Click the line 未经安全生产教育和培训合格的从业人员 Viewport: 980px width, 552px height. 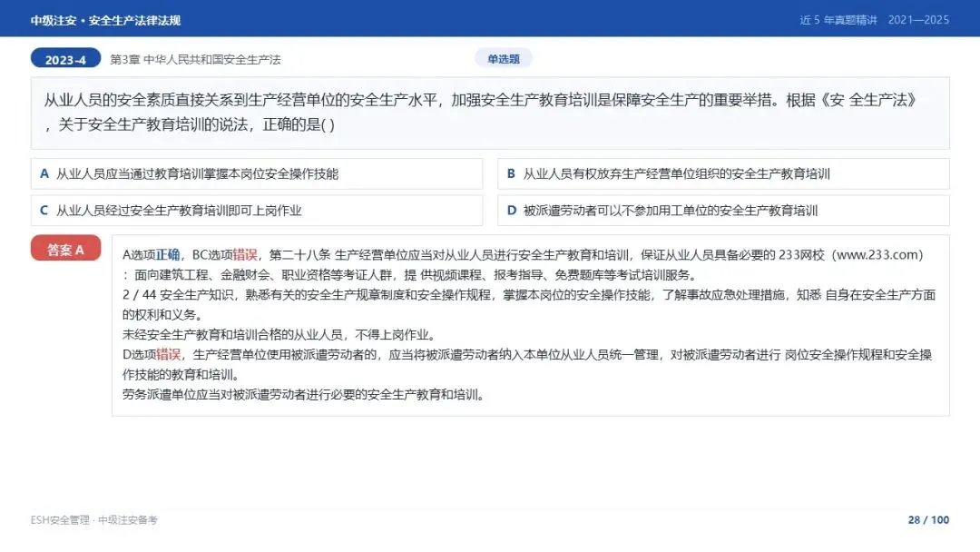[280, 334]
